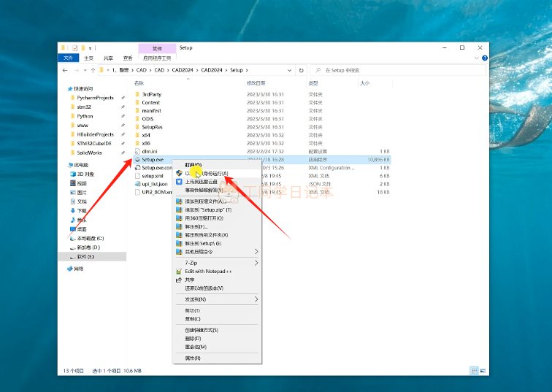Click the 360 zip icon beside 添加到压缩文件
This screenshot has width=552, height=392.
click(180, 201)
